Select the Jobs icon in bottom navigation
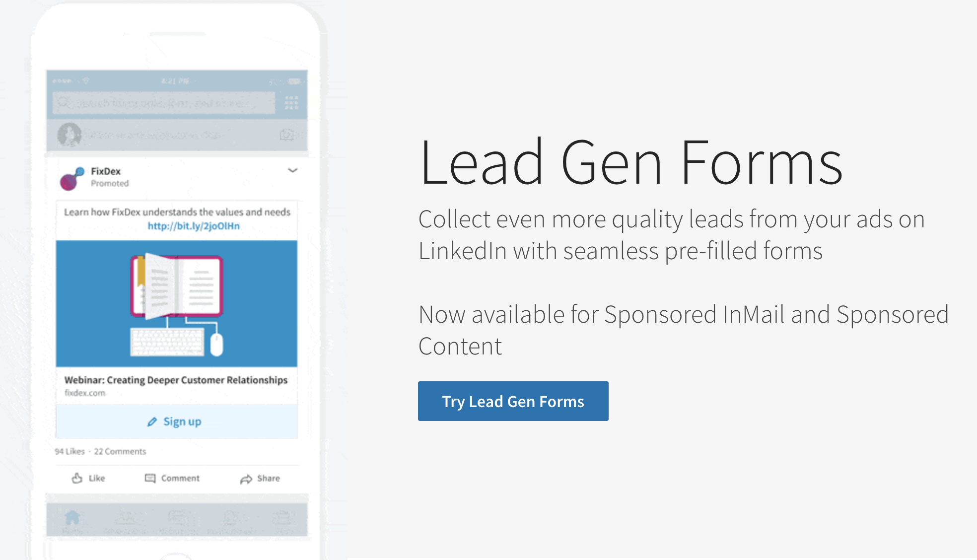Screen dimensions: 977x560 point(283,518)
